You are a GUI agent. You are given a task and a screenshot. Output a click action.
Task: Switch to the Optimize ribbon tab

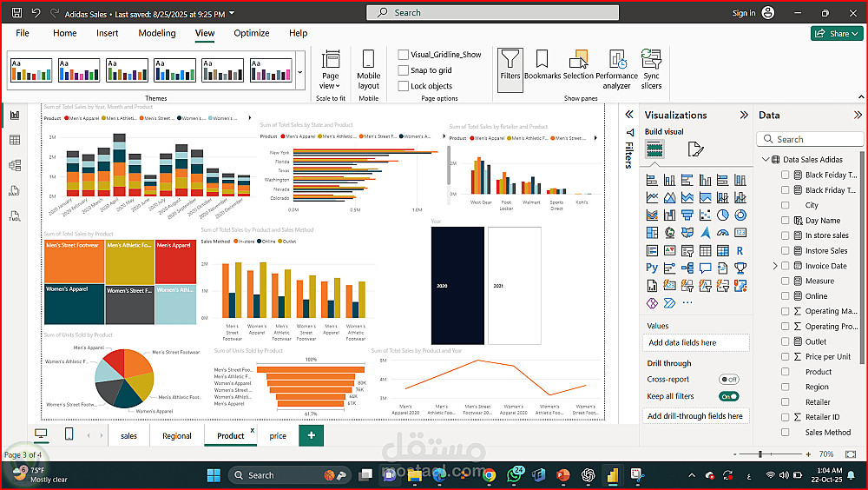tap(252, 33)
